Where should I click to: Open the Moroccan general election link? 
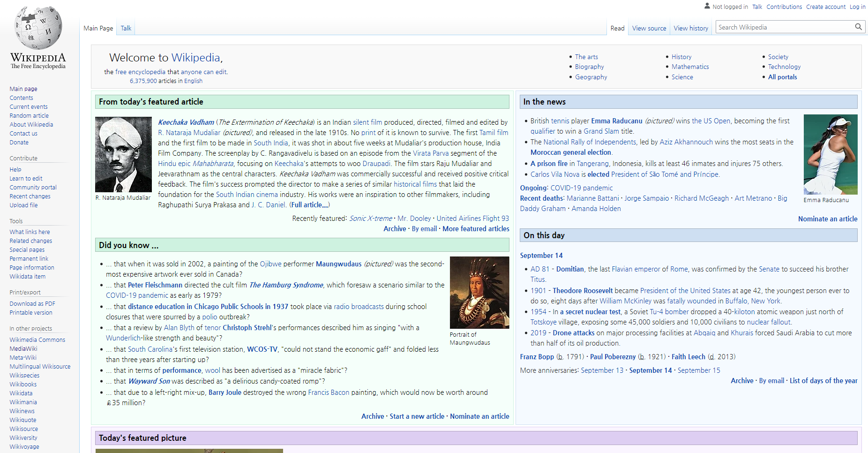coord(571,152)
